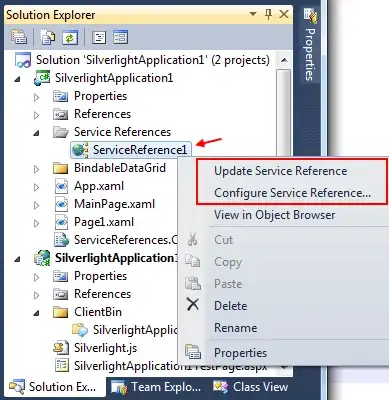Image resolution: width=389 pixels, height=400 pixels.
Task: Expand the Page1.xaml node
Action: (x=37, y=223)
